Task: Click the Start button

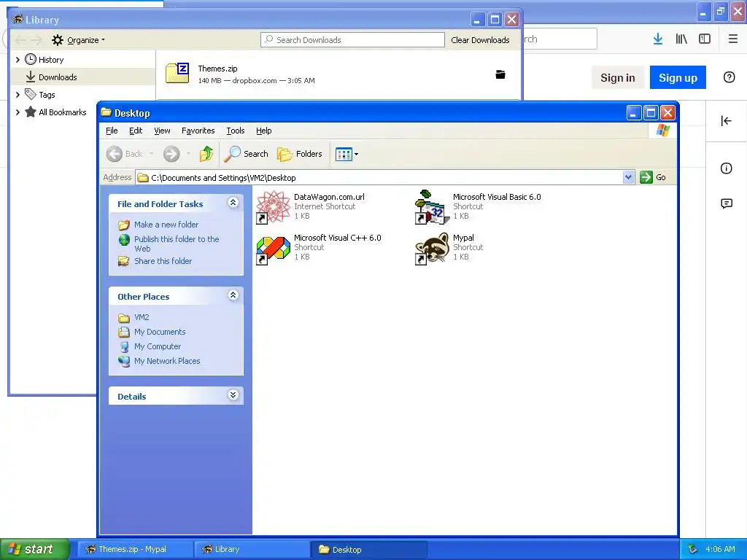Action: click(35, 549)
